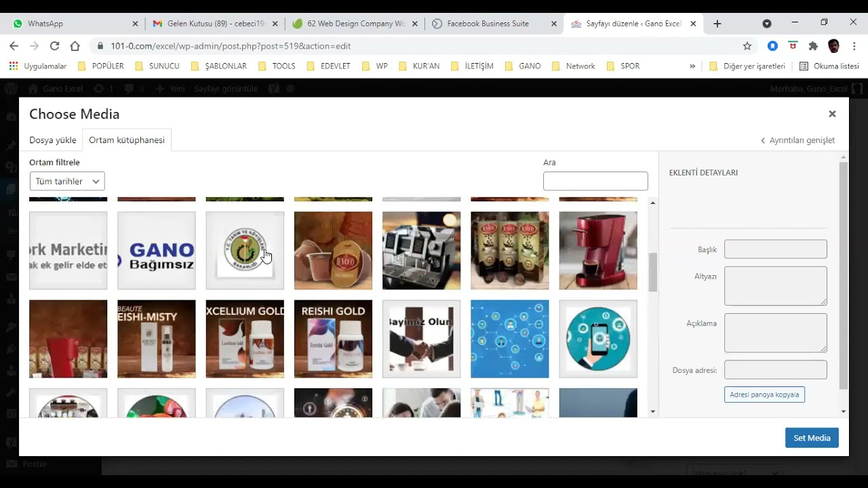Reload the current page
This screenshot has width=868, height=488.
tap(54, 46)
